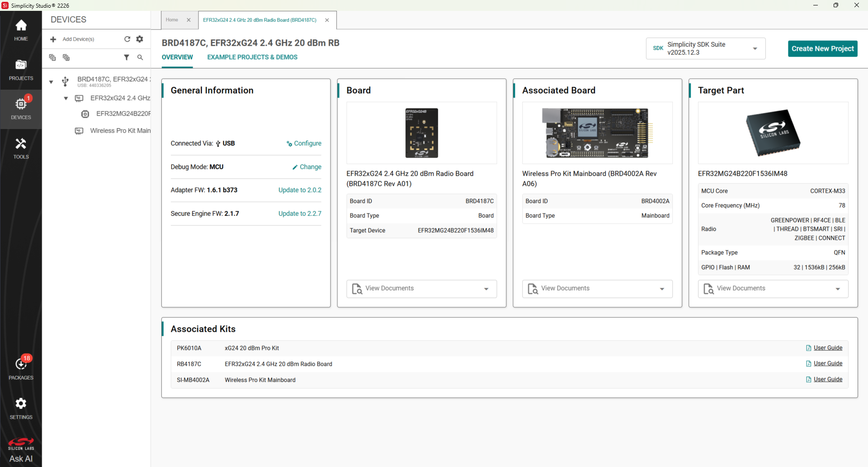The height and width of the screenshot is (467, 868).
Task: Click the '32 | 1536kB | 256kB' value
Action: tap(819, 267)
